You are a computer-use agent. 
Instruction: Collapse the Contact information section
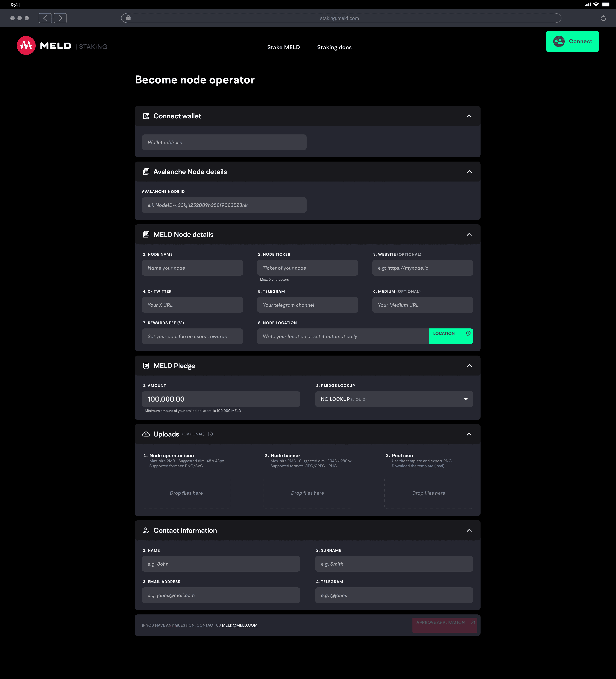click(x=469, y=530)
